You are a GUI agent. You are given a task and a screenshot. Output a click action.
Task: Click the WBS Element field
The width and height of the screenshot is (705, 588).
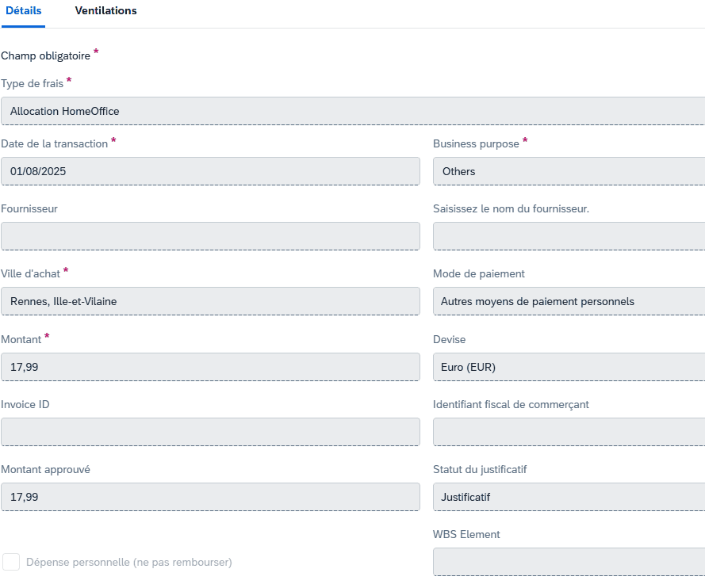click(x=569, y=562)
